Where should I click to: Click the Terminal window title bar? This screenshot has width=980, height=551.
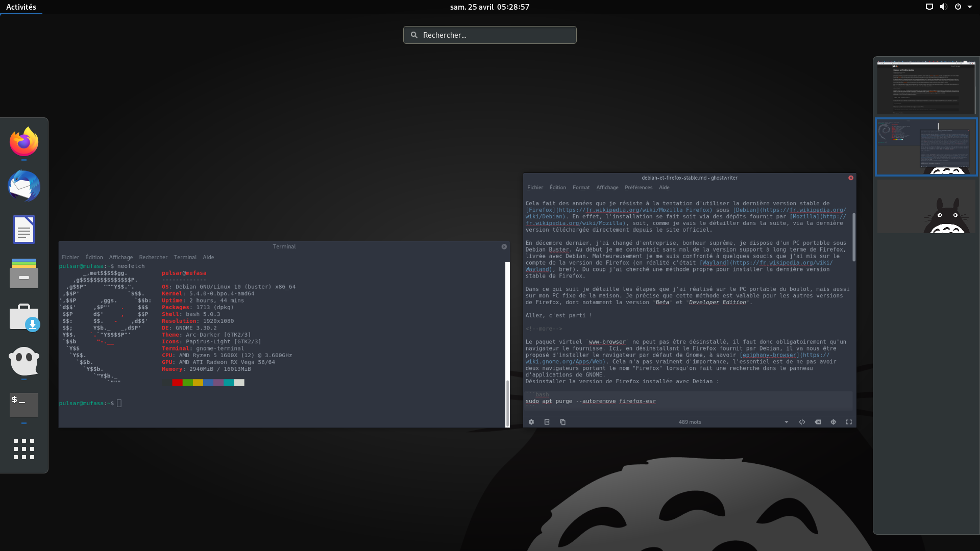(x=284, y=246)
